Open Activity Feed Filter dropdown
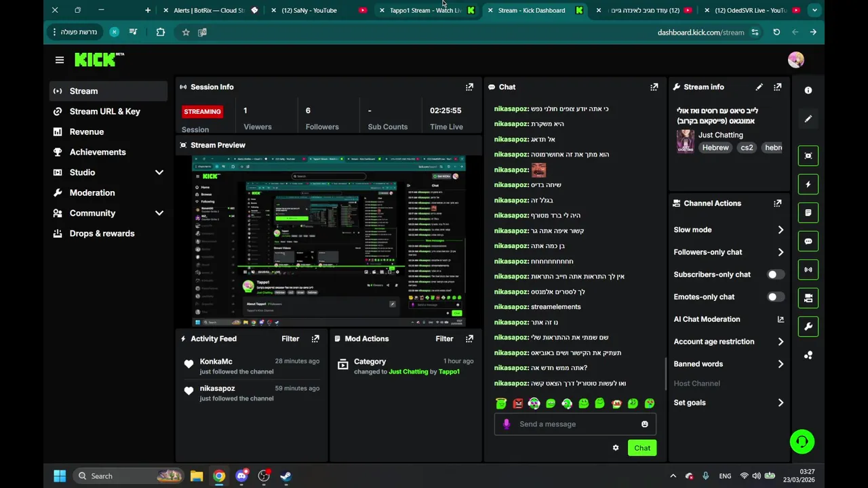 [290, 339]
